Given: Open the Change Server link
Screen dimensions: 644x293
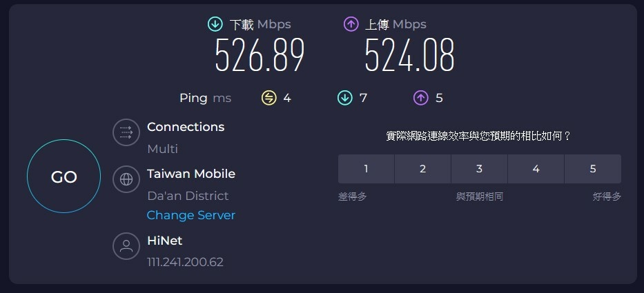Looking at the screenshot, I should [x=191, y=215].
